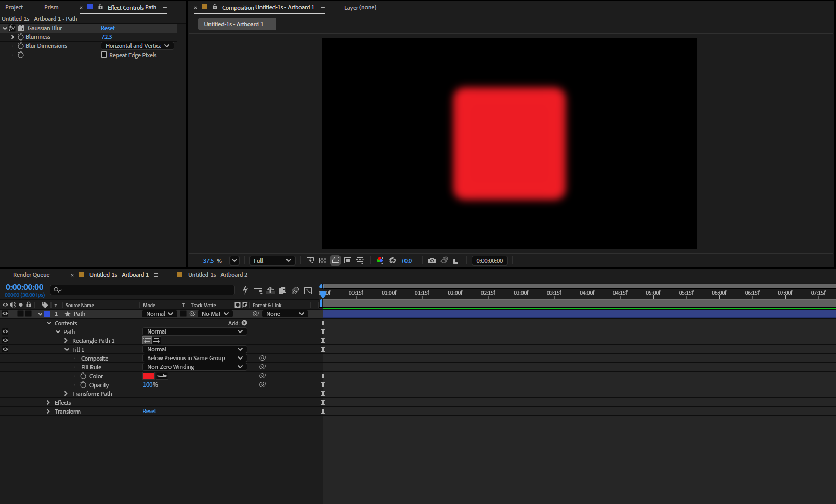Switch to the Project tab
Screen dimensions: 836x504
click(x=14, y=7)
